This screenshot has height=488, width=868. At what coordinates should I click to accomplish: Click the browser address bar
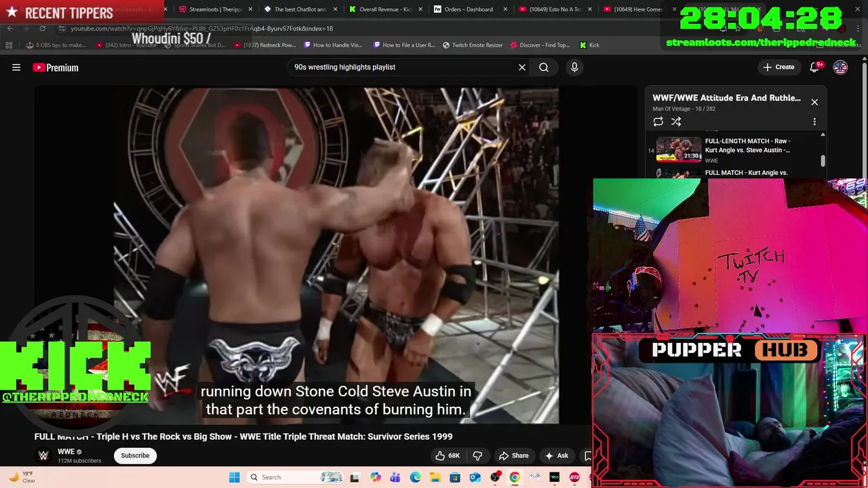(x=380, y=28)
